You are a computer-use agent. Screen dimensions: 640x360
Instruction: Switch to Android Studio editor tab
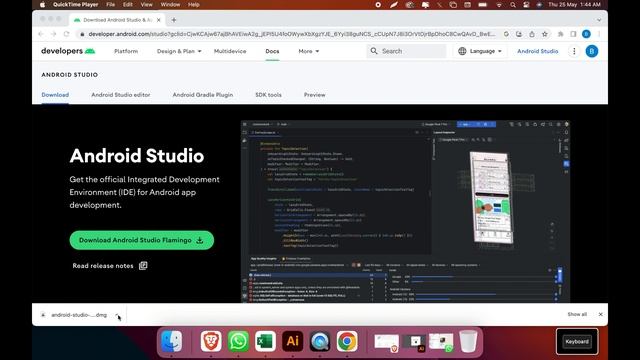(x=121, y=95)
